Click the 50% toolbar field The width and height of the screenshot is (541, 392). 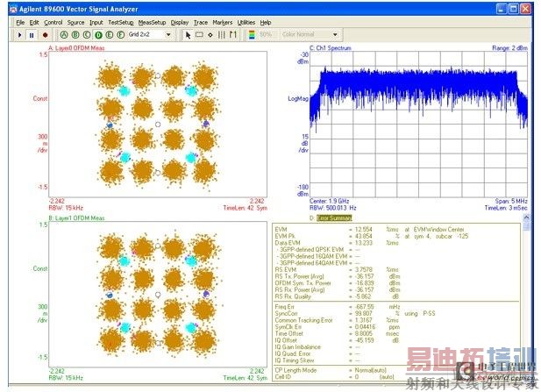[x=266, y=34]
